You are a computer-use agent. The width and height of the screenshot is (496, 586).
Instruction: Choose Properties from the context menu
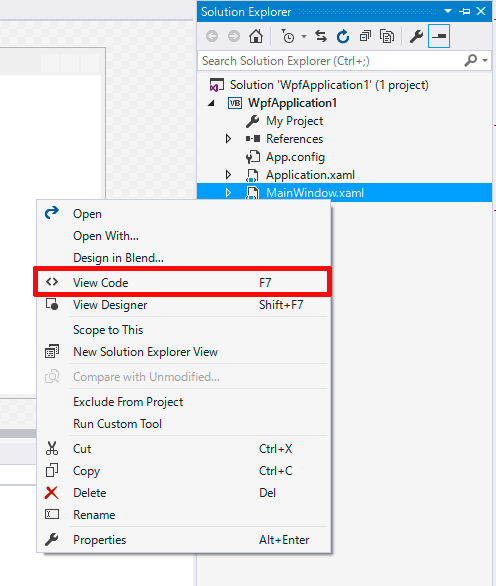click(183, 540)
